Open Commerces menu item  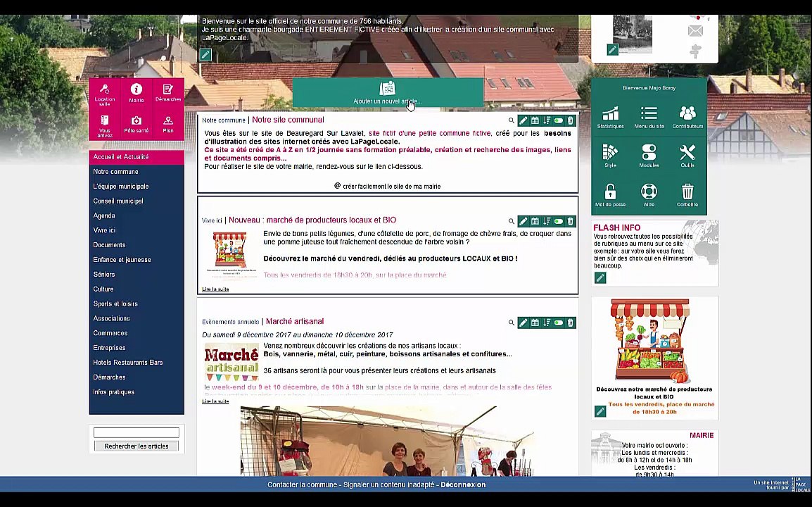pyautogui.click(x=137, y=333)
